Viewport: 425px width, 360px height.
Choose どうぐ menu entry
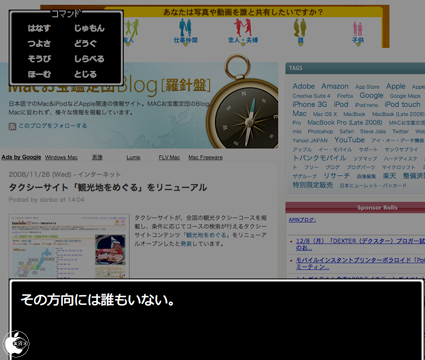pyautogui.click(x=85, y=44)
